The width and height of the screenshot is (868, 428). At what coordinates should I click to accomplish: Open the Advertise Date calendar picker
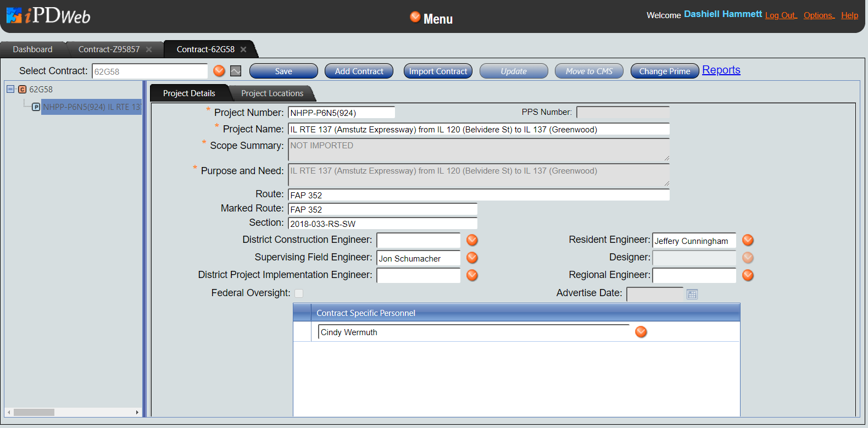coord(692,294)
